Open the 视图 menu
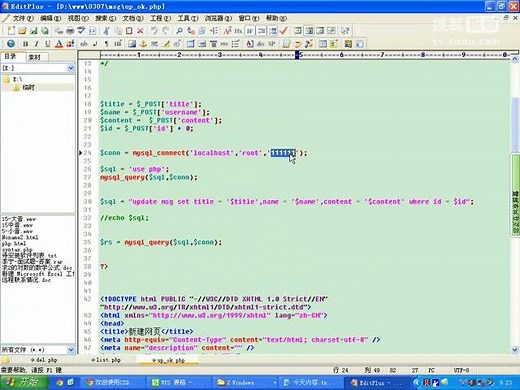 coord(78,18)
